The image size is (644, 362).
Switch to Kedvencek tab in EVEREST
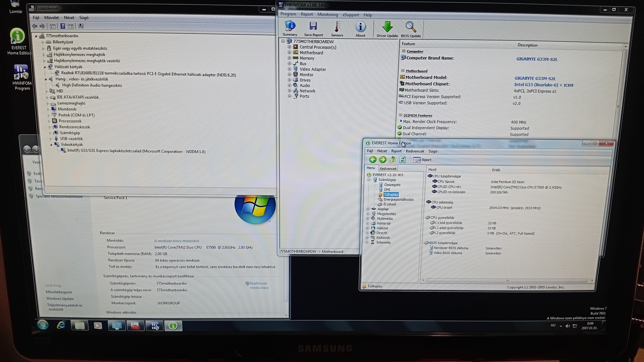point(388,168)
